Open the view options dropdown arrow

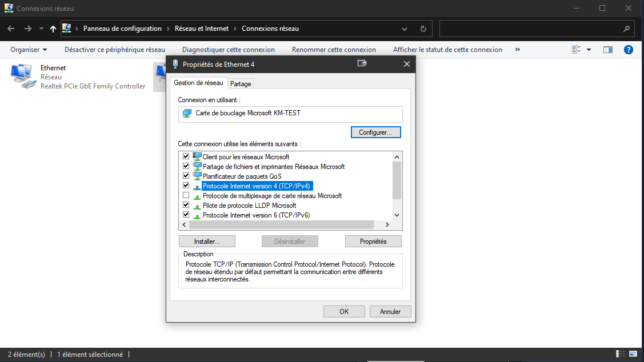[x=589, y=50]
